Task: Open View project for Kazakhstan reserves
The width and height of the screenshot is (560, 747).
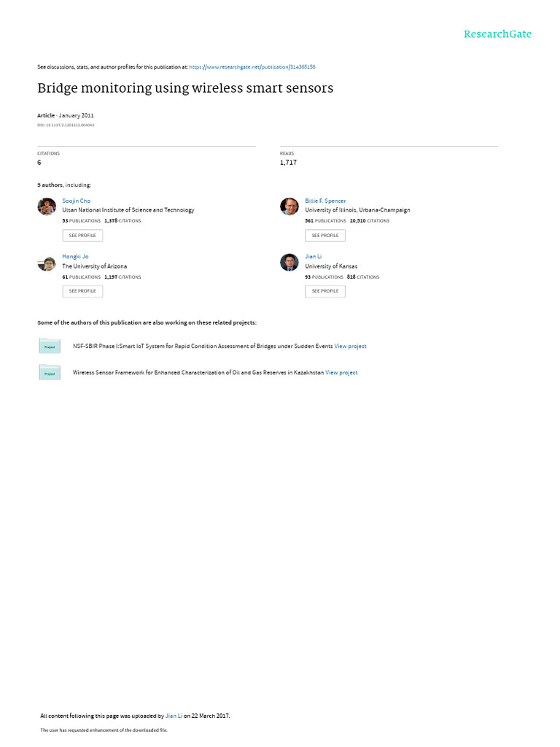Action: (341, 373)
